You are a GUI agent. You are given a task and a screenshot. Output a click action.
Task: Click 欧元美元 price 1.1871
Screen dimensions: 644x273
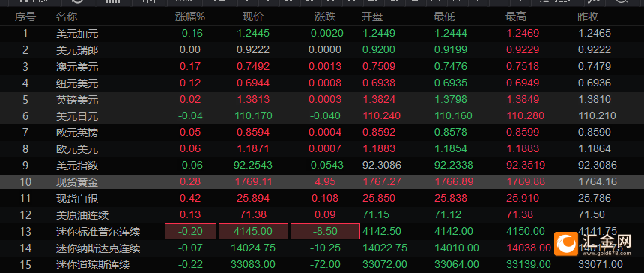(x=253, y=148)
